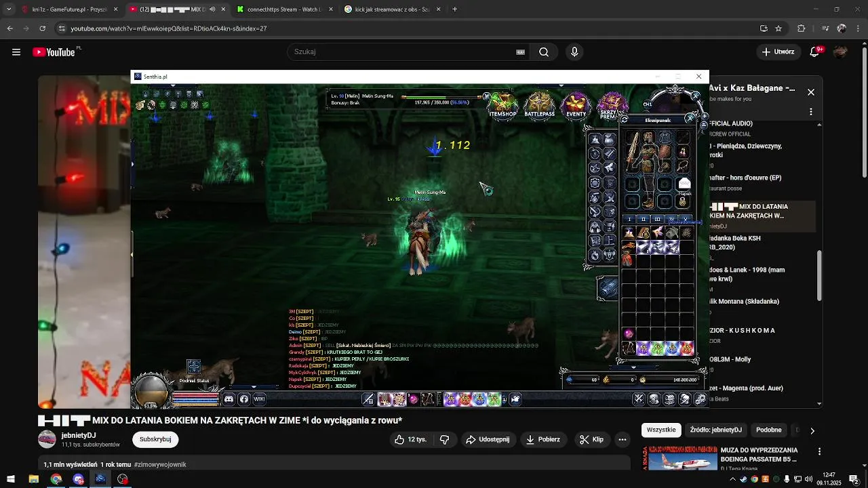The height and width of the screenshot is (488, 868).
Task: Click the Klip button
Action: (x=591, y=439)
